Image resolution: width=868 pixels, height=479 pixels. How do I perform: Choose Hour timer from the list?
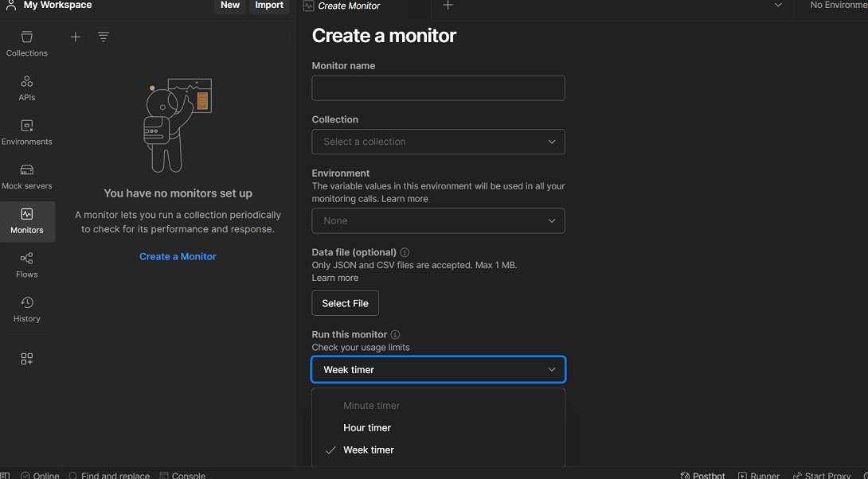pyautogui.click(x=367, y=427)
